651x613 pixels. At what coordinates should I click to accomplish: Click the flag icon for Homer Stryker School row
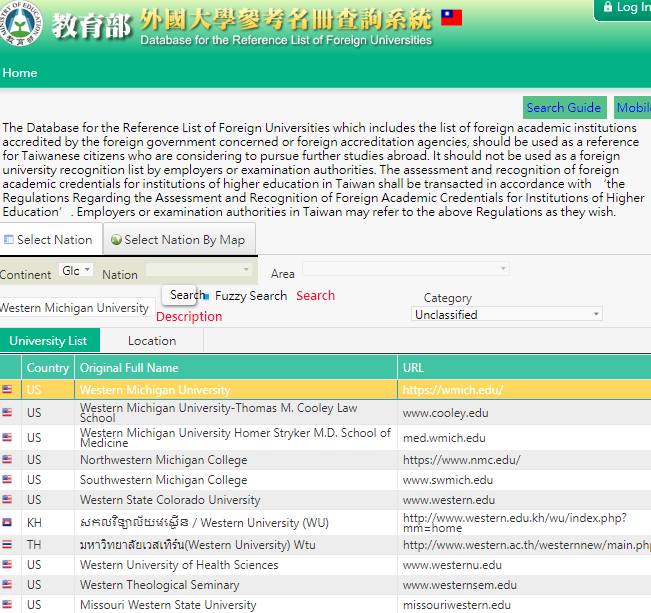(7, 437)
